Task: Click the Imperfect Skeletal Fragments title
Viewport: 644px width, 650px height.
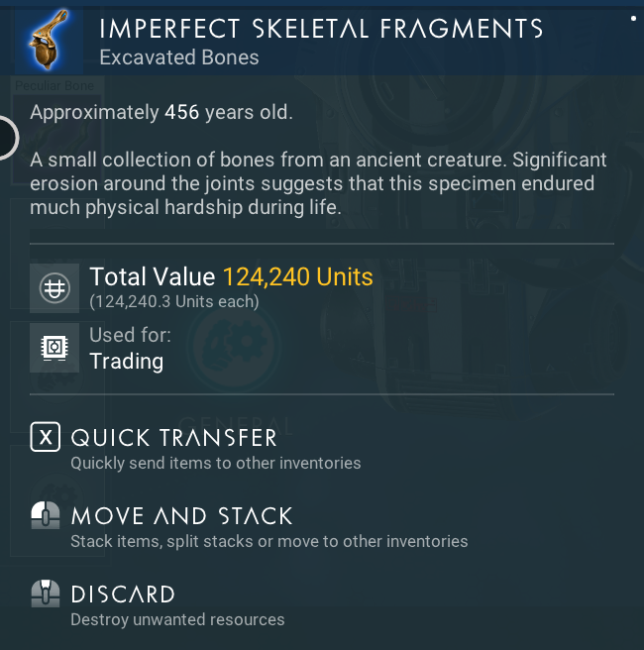Action: pyautogui.click(x=321, y=28)
